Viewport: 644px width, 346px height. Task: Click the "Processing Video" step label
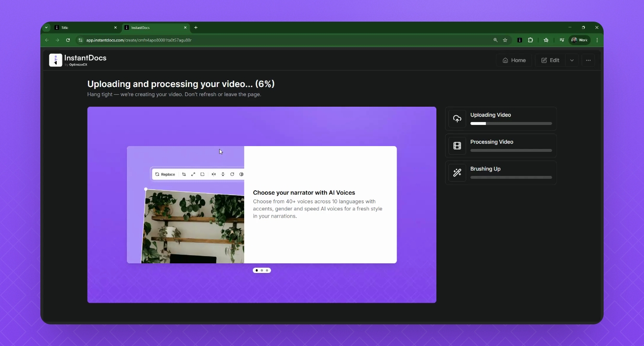pos(492,142)
